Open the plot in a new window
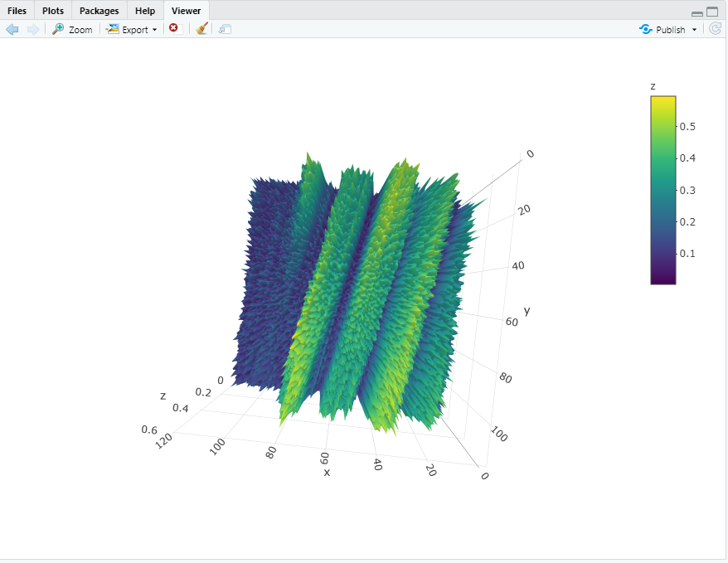This screenshot has width=728, height=563. [x=224, y=29]
